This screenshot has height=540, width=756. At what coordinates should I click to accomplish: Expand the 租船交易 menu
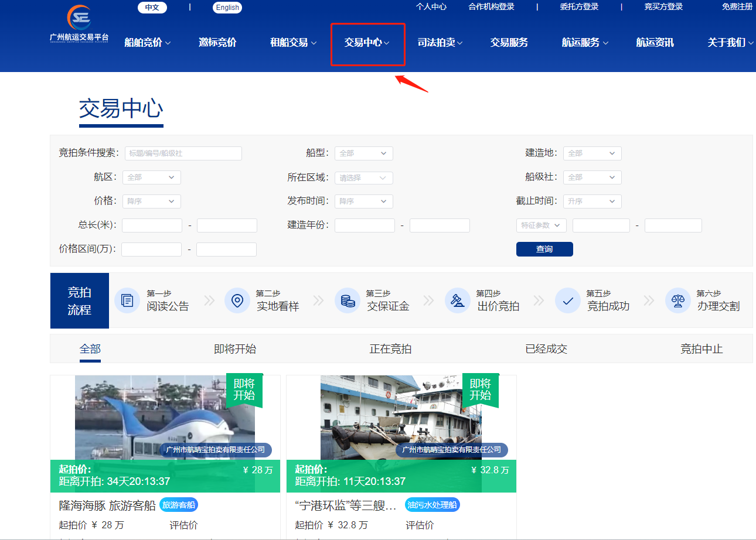point(294,42)
